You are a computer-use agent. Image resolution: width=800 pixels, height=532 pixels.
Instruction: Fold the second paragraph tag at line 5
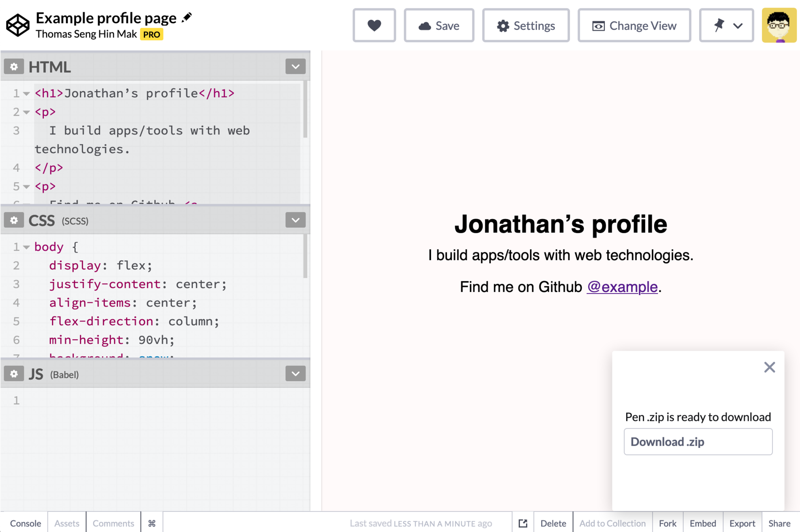[26, 187]
